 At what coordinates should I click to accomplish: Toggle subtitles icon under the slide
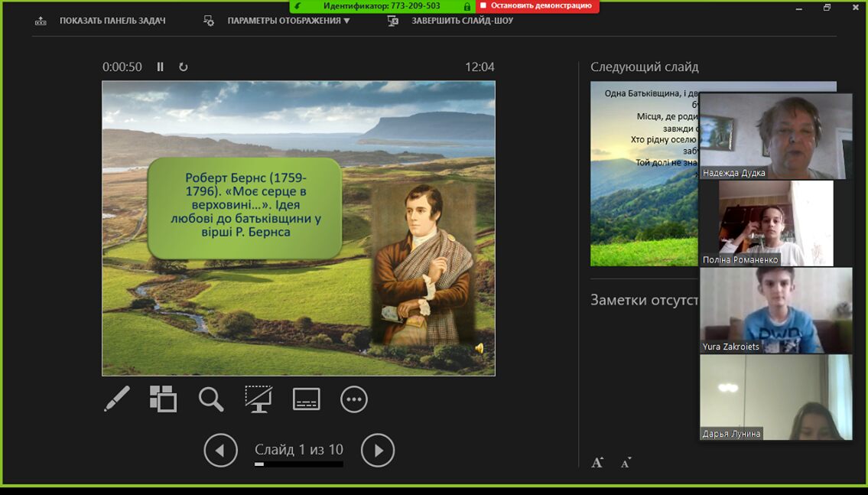point(306,399)
